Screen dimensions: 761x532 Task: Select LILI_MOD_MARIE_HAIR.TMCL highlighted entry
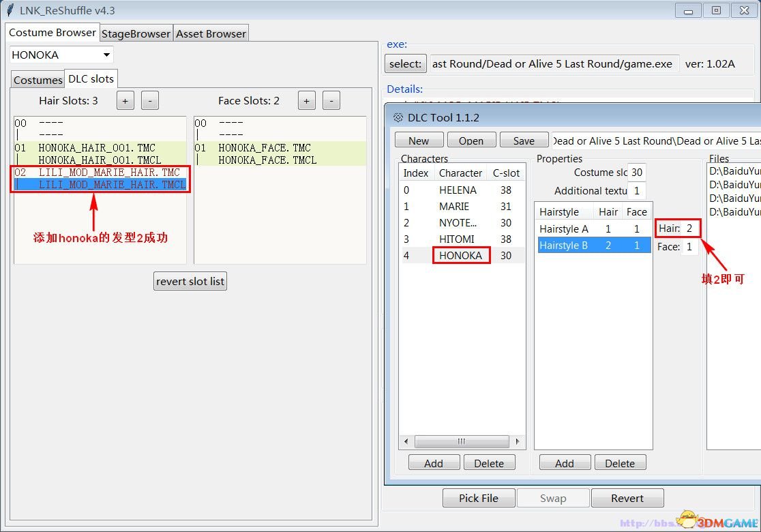tap(100, 184)
